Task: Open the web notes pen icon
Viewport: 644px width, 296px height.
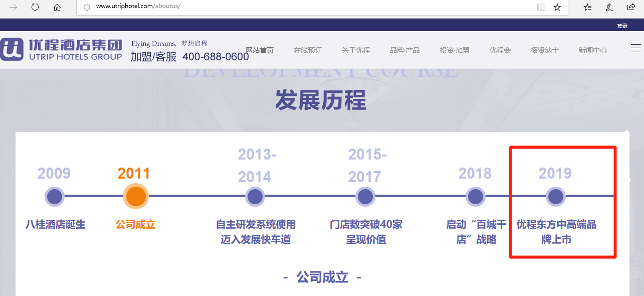Action: [609, 7]
